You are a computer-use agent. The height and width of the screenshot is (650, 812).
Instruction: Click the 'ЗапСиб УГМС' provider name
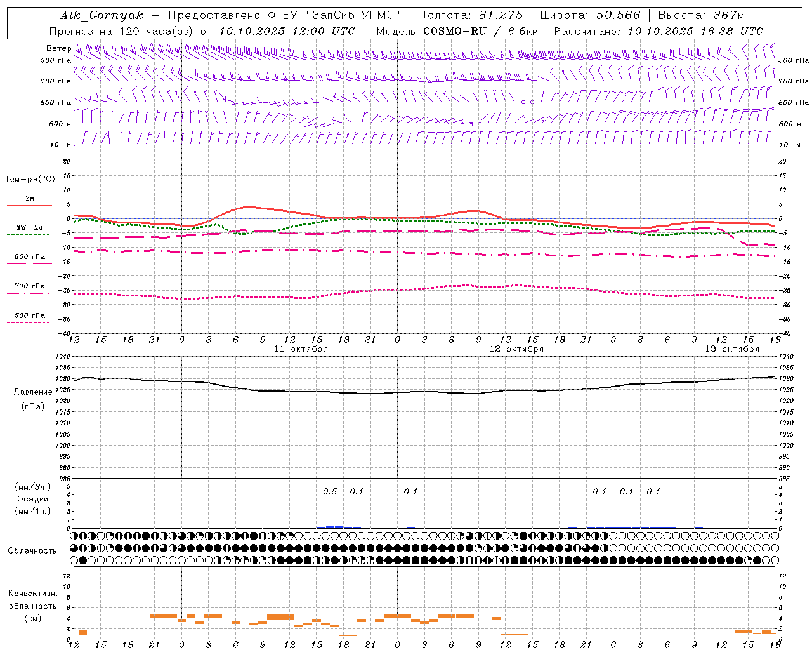(x=354, y=15)
